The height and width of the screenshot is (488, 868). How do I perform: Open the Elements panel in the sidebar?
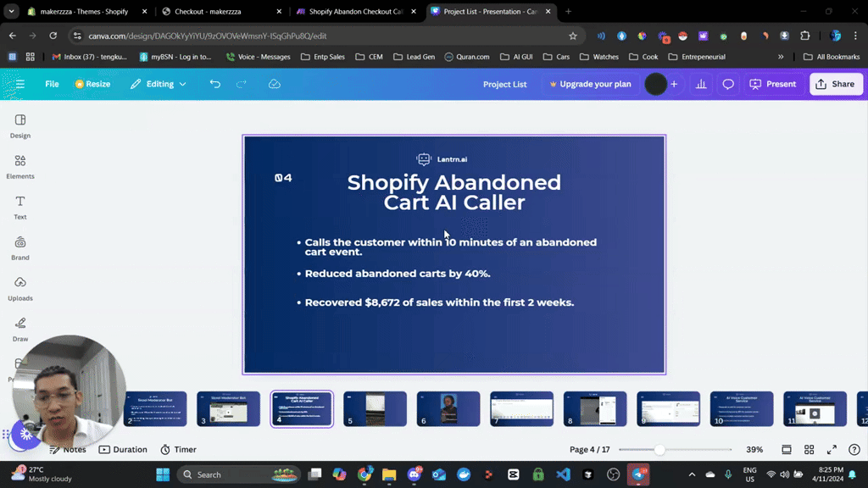coord(19,166)
